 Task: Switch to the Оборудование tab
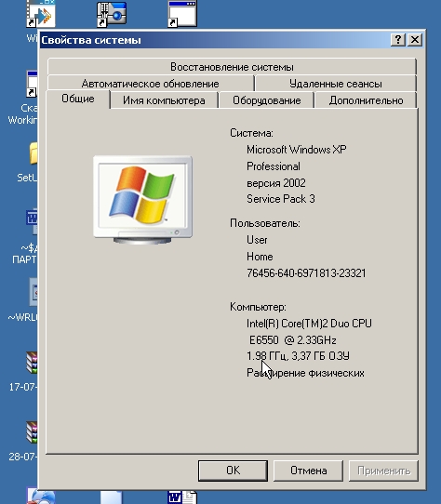point(266,100)
